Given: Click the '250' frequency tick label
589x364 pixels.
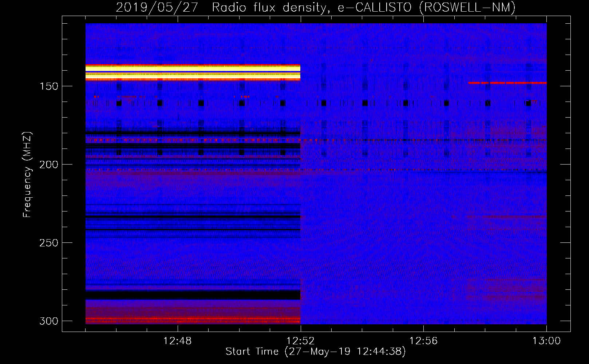Looking at the screenshot, I should (49, 243).
